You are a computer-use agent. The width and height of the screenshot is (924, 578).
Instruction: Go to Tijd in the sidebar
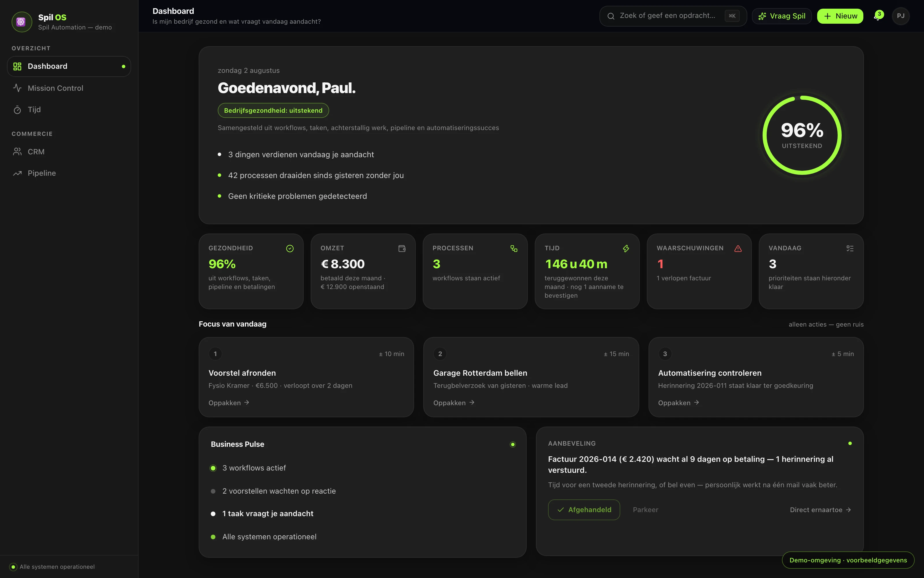tap(69, 110)
